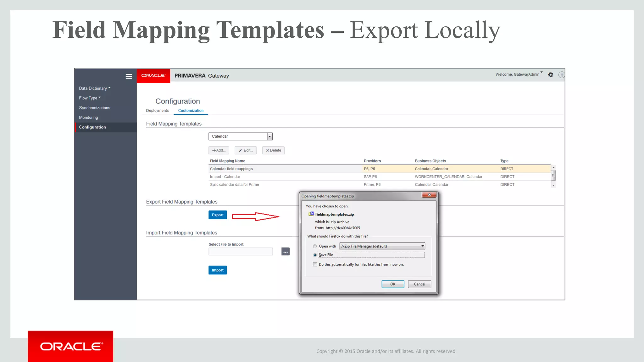This screenshot has height=362, width=644.
Task: Click the Type column header
Action: [x=504, y=161]
